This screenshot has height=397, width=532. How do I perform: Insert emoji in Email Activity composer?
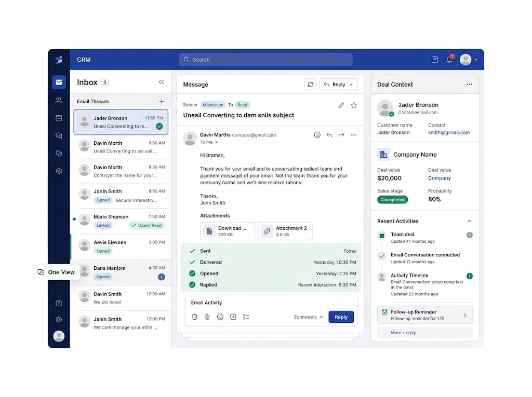(x=220, y=317)
